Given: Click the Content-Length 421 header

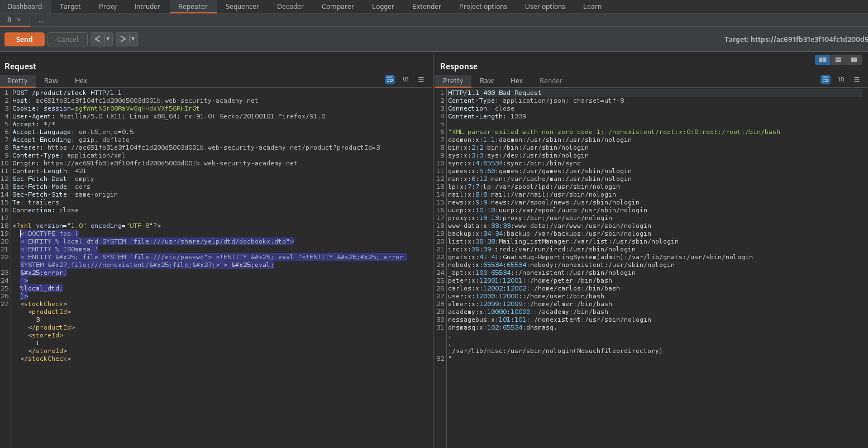Looking at the screenshot, I should pyautogui.click(x=49, y=171).
